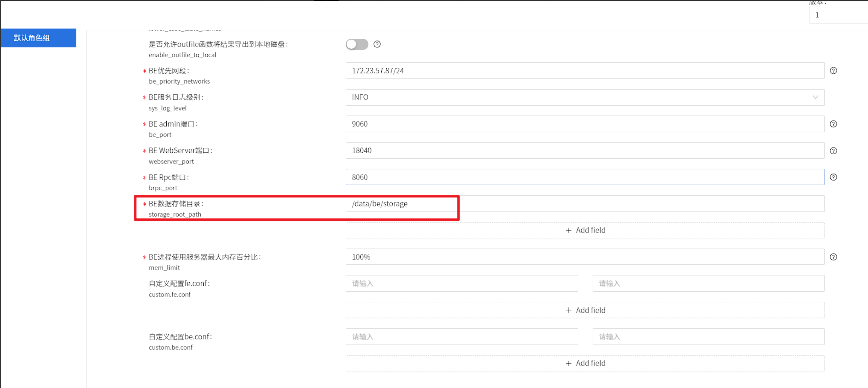Add field under custom.fe.conf
Screen dimensions: 868x388
585,310
